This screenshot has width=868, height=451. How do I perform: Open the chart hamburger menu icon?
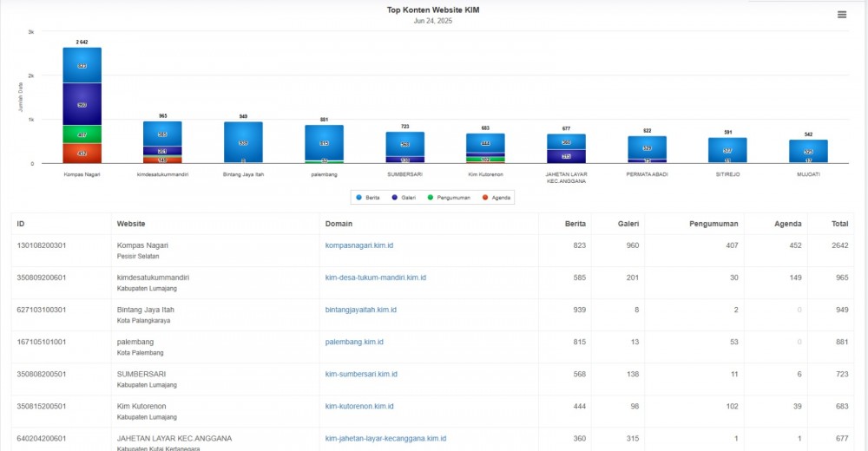(x=841, y=15)
